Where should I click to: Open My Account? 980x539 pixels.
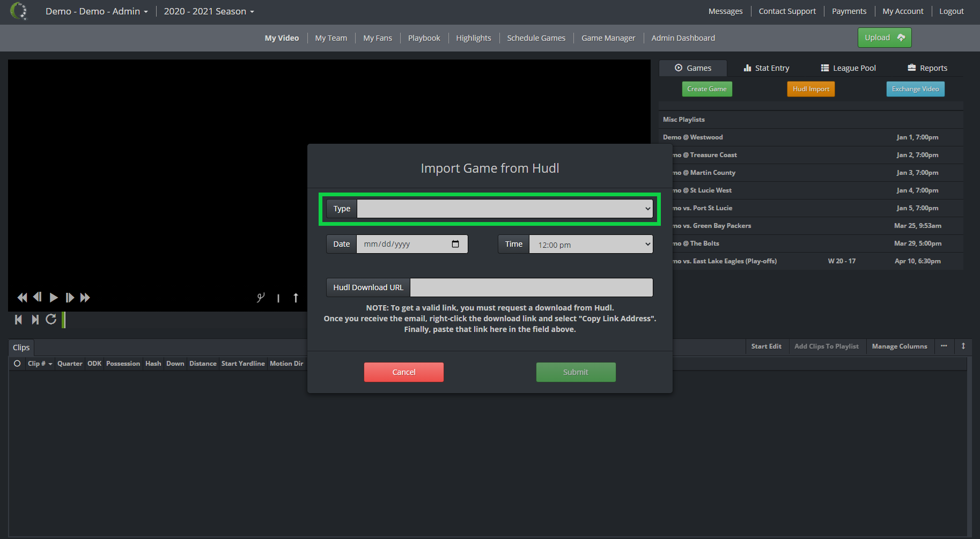(903, 11)
